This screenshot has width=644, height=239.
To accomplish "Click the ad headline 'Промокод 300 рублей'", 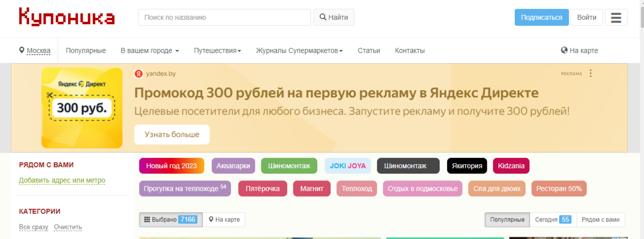I will pos(336,93).
